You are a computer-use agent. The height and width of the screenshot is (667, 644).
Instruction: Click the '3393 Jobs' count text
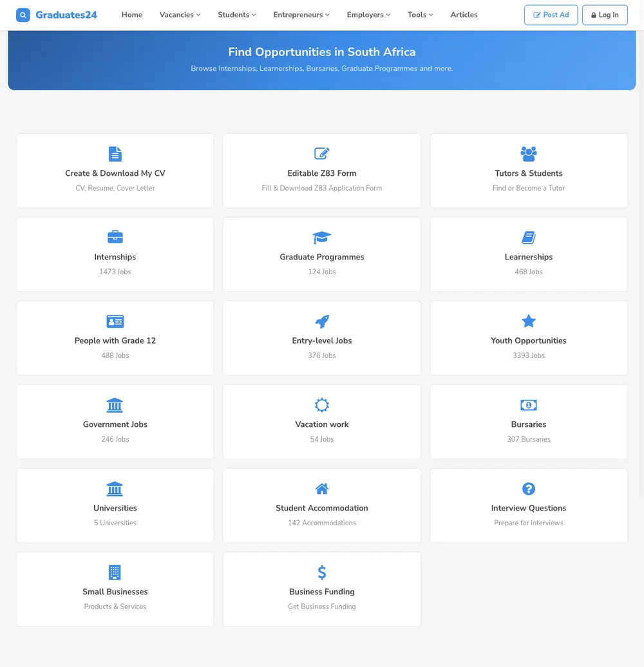[528, 355]
